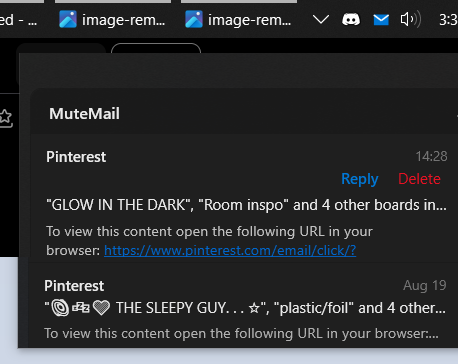Reply to the 14:28 Pinterest email
The width and height of the screenshot is (458, 364).
pos(360,179)
